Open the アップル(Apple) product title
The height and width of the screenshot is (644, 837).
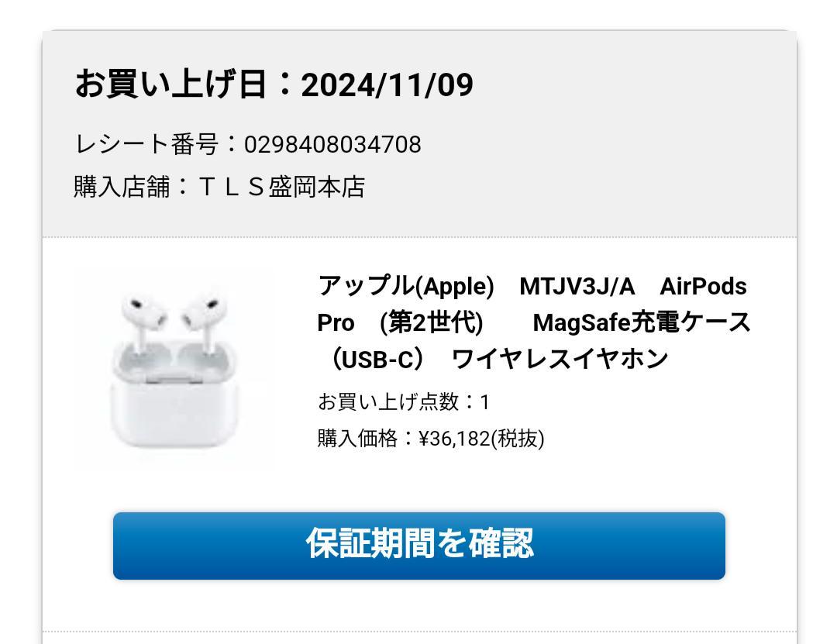(405, 286)
